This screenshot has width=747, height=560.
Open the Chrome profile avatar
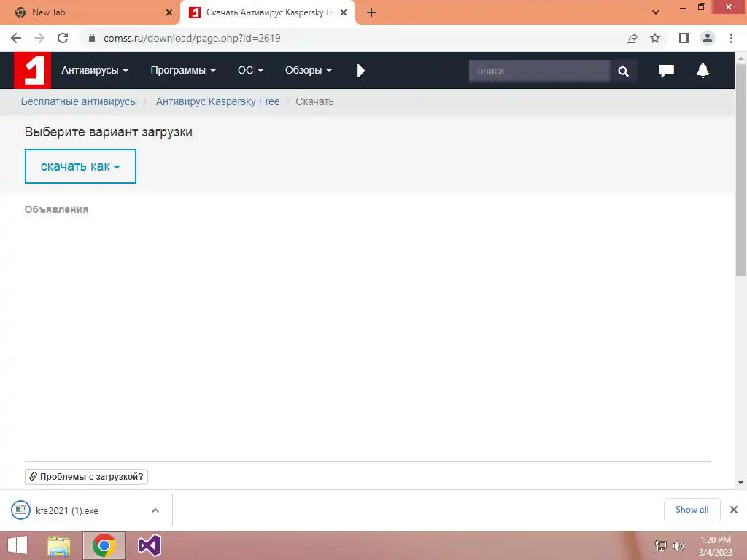pos(708,38)
